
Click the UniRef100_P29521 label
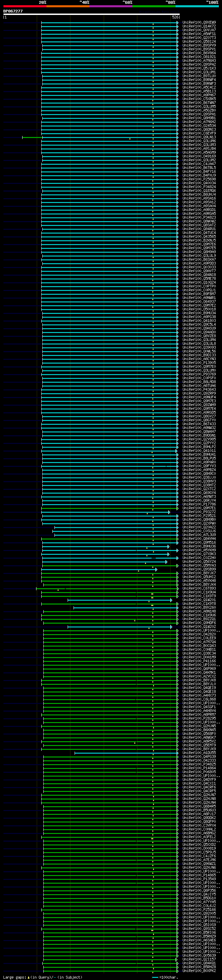coord(199,516)
